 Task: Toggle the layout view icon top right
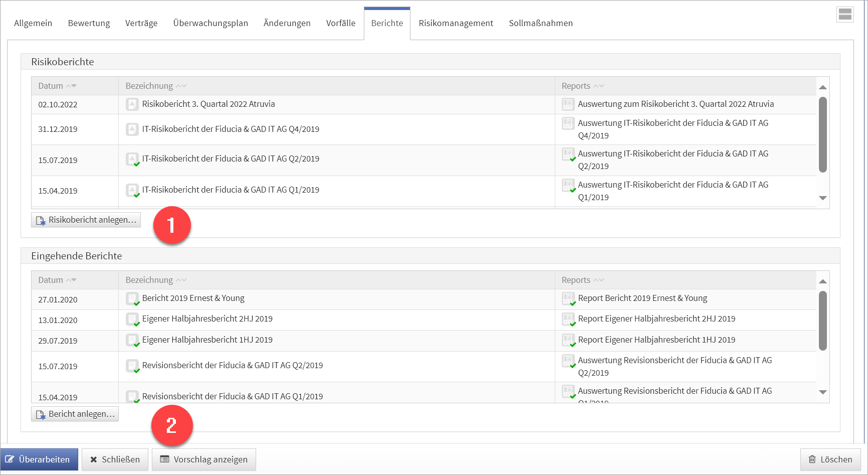(845, 15)
